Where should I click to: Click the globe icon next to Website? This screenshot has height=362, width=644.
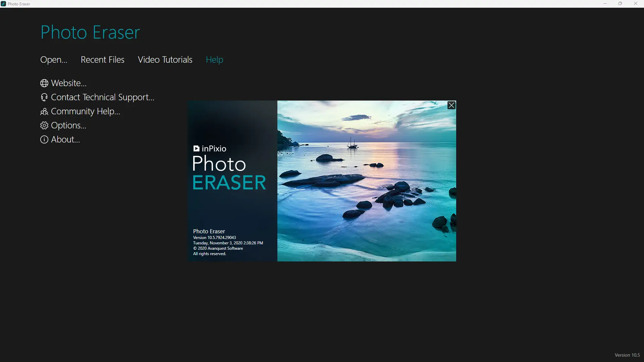(x=44, y=83)
